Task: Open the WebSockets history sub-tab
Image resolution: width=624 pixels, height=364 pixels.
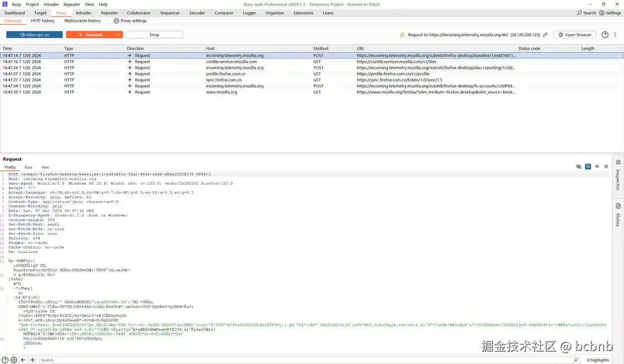Action: pos(82,21)
